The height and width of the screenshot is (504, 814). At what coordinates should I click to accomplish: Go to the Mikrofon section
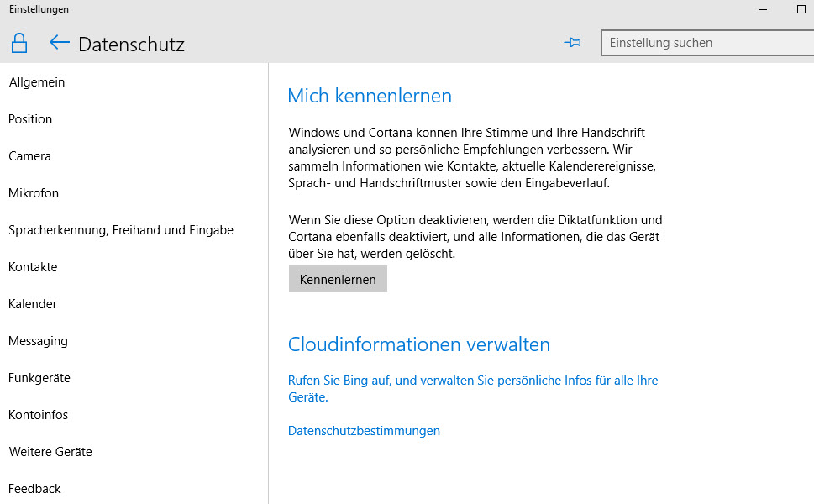pos(34,193)
